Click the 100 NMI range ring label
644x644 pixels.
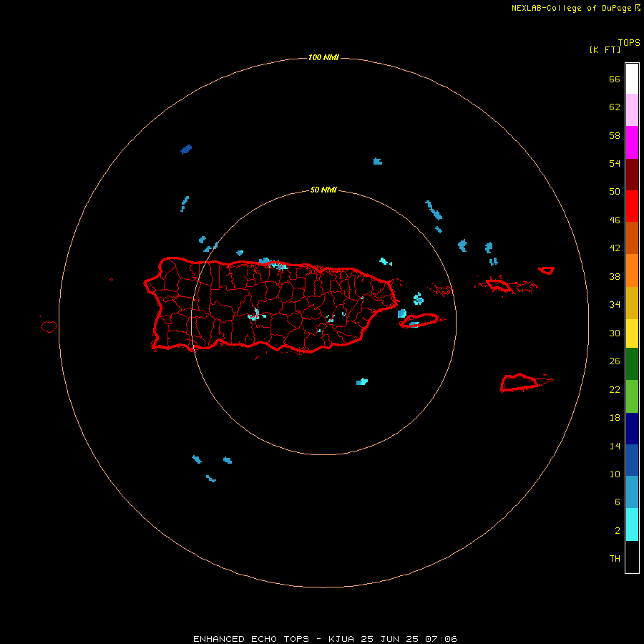(323, 57)
